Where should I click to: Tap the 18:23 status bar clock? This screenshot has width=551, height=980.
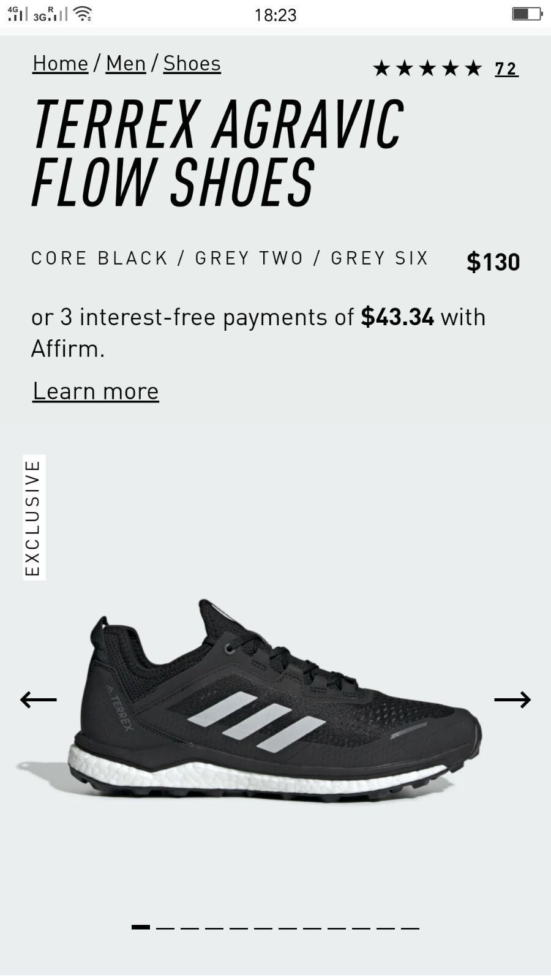pyautogui.click(x=275, y=15)
